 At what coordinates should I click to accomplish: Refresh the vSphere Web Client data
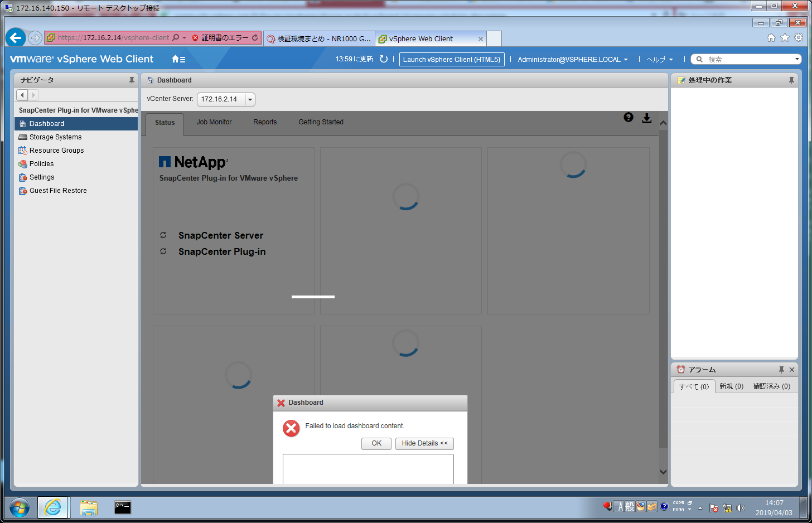(384, 59)
